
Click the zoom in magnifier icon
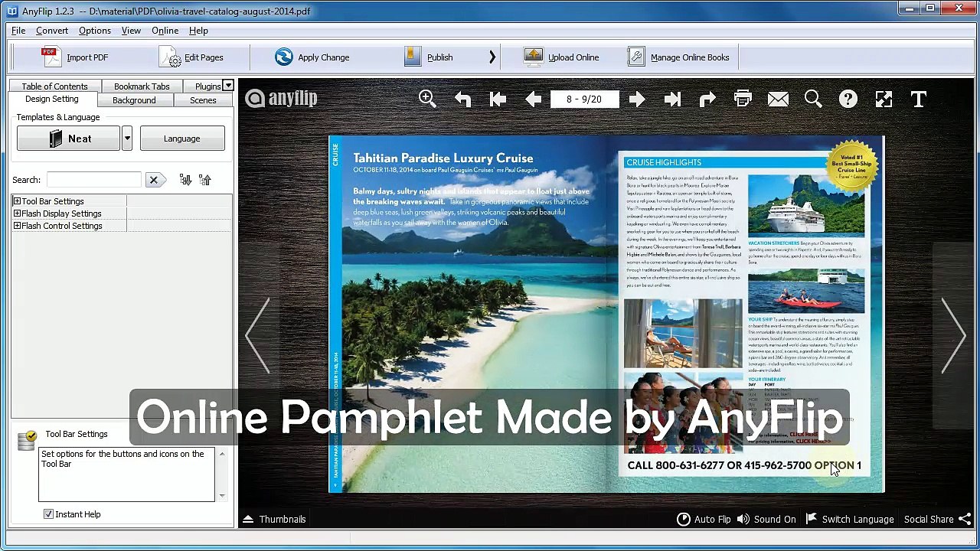(427, 99)
